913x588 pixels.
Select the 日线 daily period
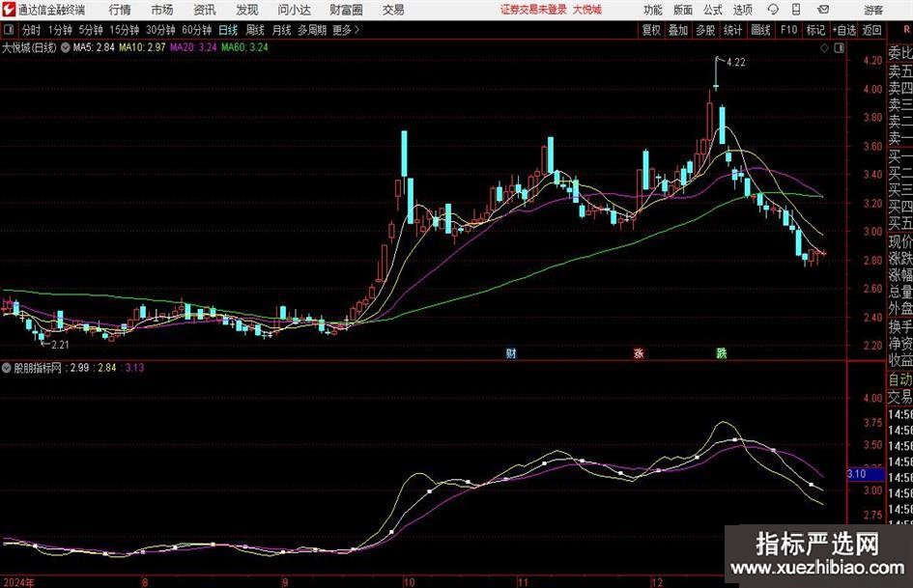click(228, 30)
